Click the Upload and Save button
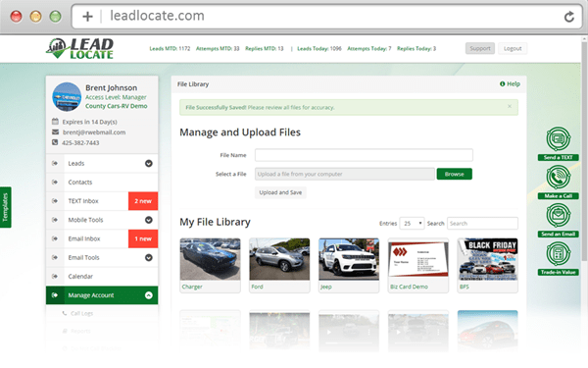Viewport: 588px width, 368px height. tap(280, 192)
